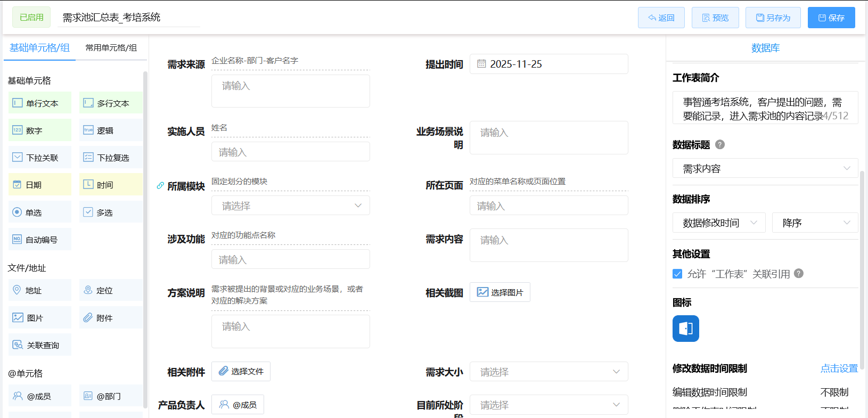Add a 多行文本 cell

tap(111, 103)
